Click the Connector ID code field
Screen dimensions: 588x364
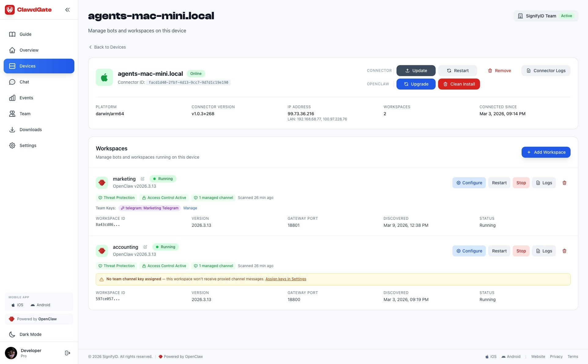188,83
